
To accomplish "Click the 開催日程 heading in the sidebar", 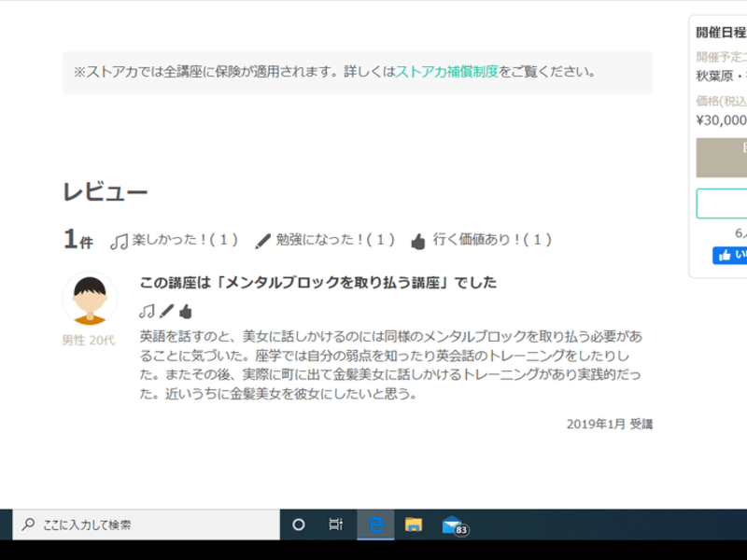I will click(x=721, y=32).
